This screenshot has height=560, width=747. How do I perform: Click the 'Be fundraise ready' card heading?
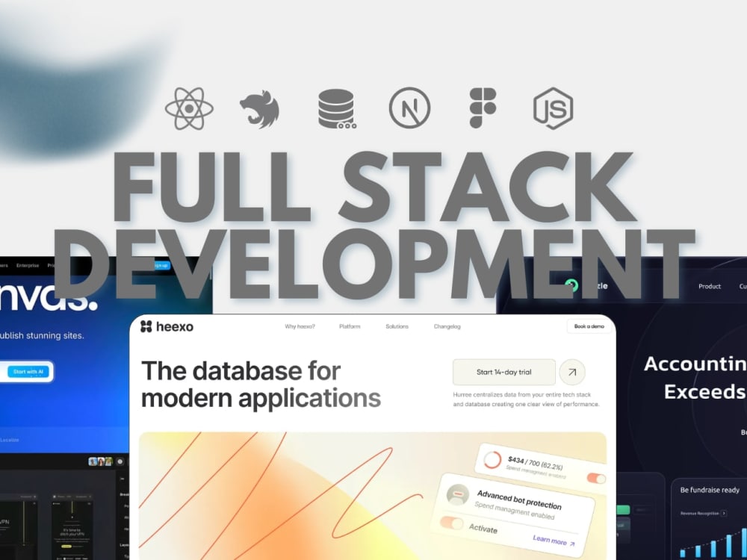tap(710, 490)
